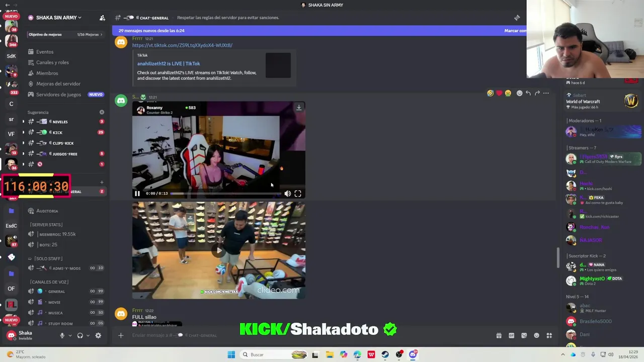Open Steam from the taskbar
The width and height of the screenshot is (644, 362).
tap(385, 354)
